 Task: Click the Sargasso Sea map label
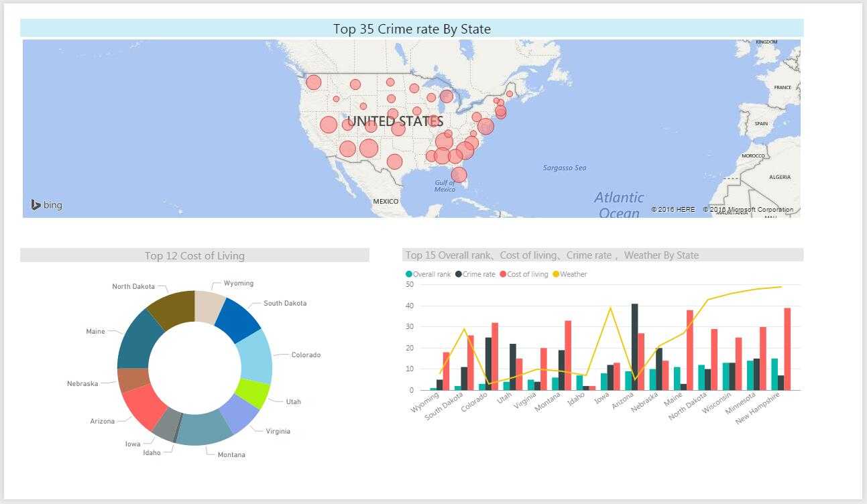pos(565,168)
